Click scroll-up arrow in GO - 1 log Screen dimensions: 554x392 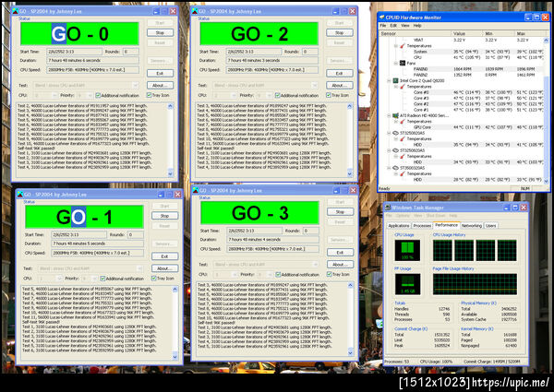point(175,290)
